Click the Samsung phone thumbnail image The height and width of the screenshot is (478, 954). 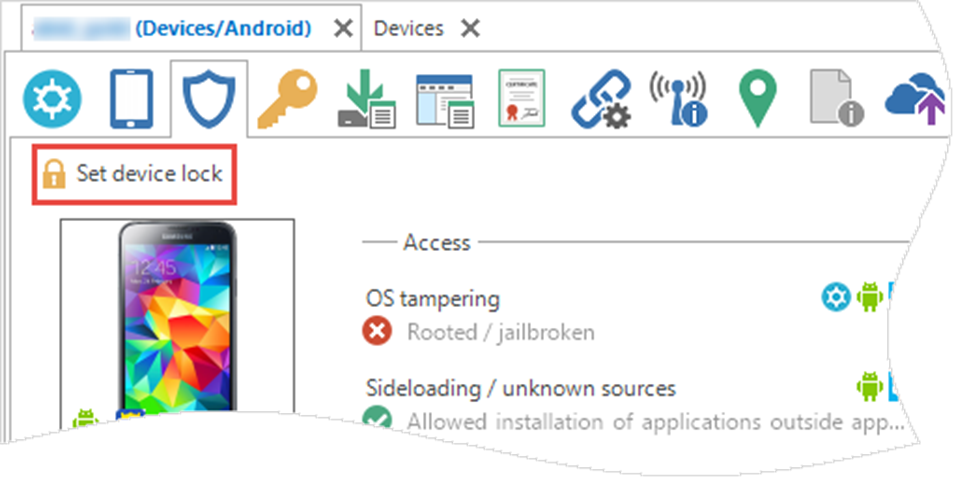tap(177, 322)
